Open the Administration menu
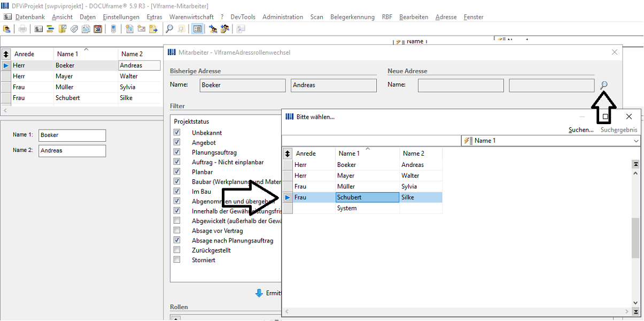The width and height of the screenshot is (644, 321). pyautogui.click(x=283, y=17)
